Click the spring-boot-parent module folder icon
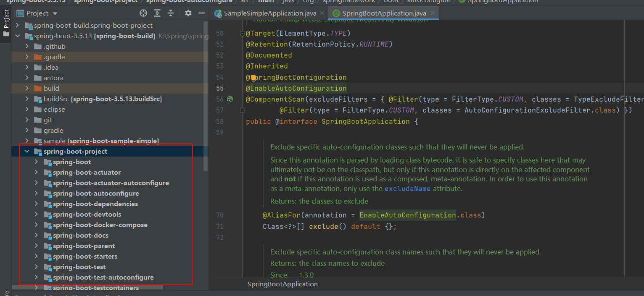This screenshot has width=644, height=296. pos(47,246)
